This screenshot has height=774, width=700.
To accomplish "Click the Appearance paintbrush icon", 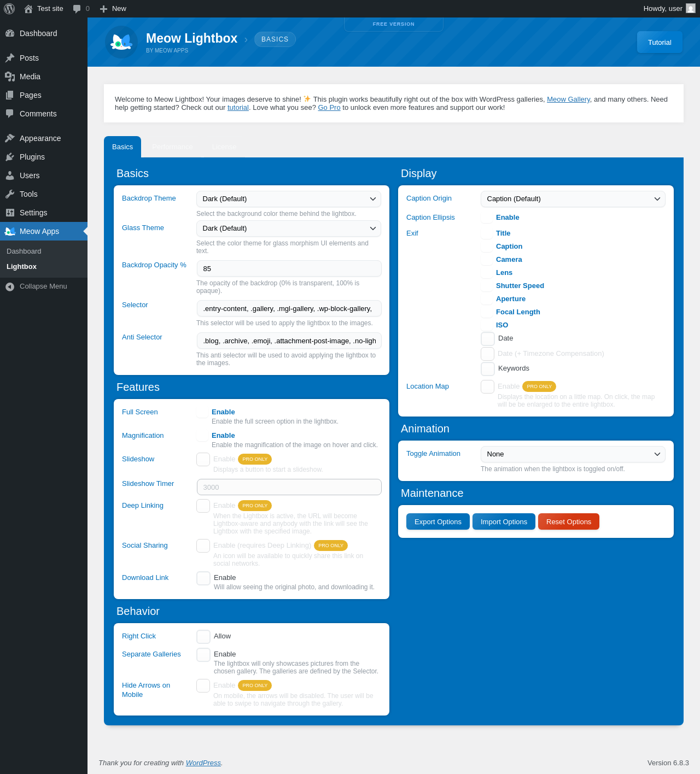I will point(10,138).
